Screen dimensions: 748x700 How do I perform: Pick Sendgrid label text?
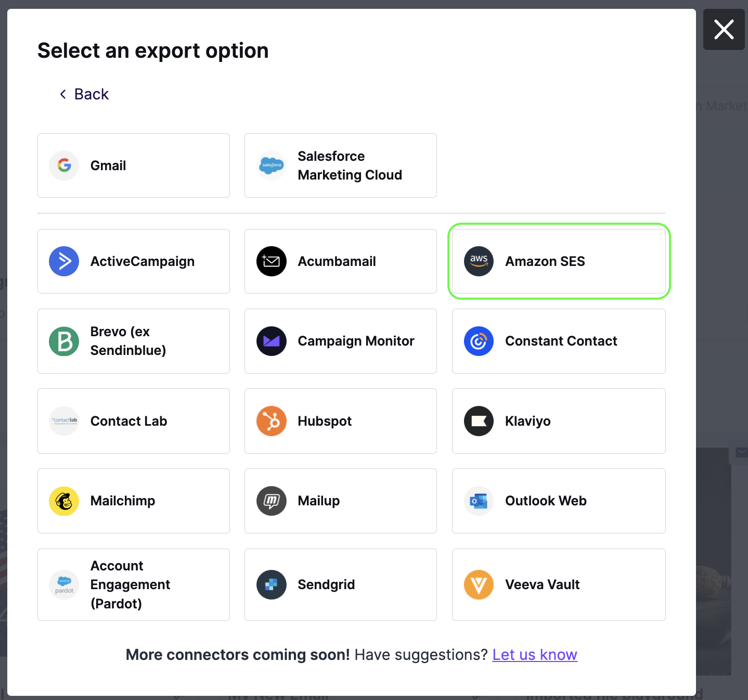[x=326, y=584]
